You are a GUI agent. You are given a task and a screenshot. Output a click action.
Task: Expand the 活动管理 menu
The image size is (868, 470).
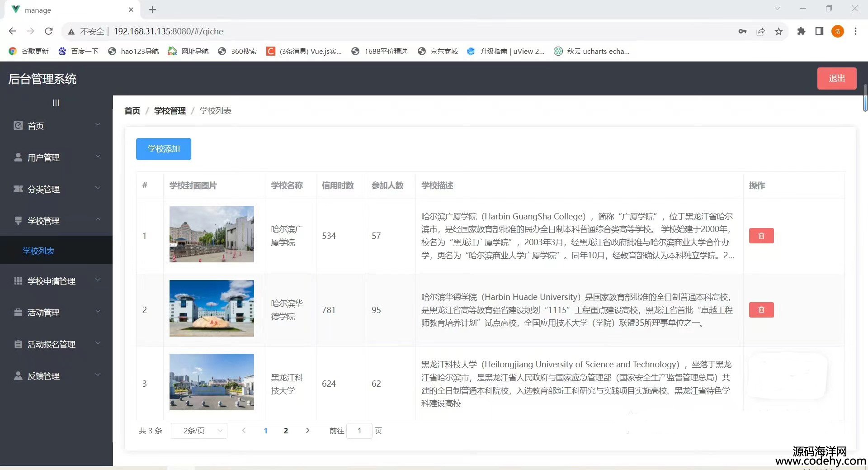tap(98, 312)
